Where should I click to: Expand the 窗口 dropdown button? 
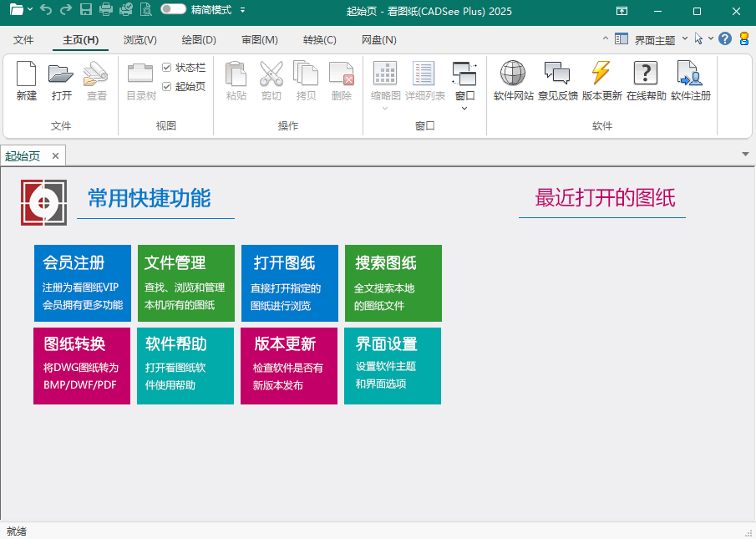click(x=464, y=84)
